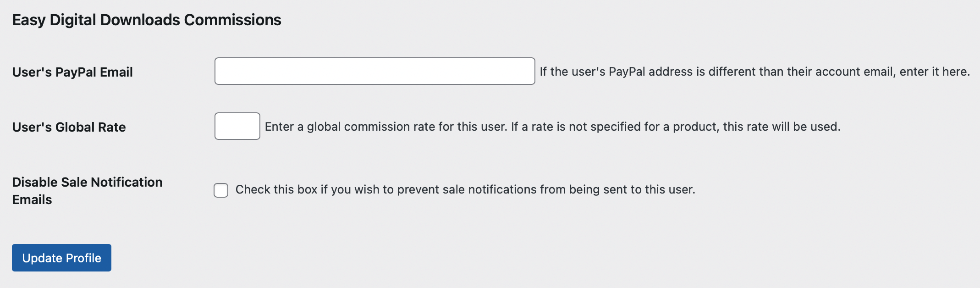Save changes with the blue Update Profile button

[x=61, y=258]
